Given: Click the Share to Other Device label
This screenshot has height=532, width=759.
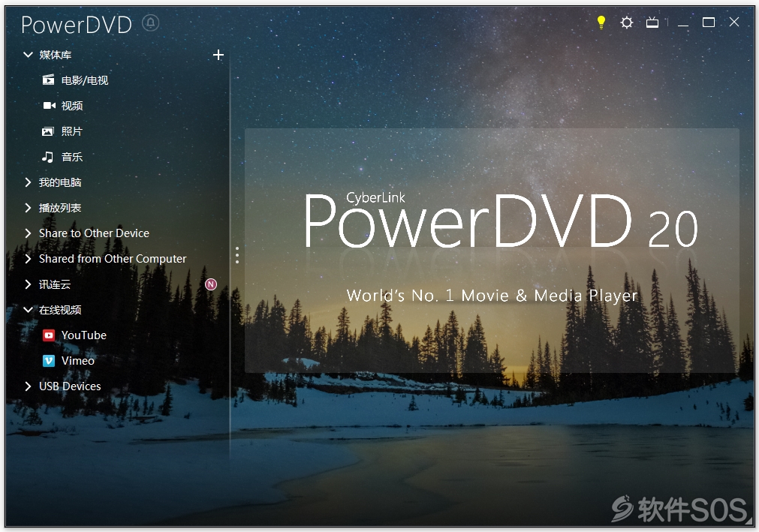Looking at the screenshot, I should tap(94, 233).
